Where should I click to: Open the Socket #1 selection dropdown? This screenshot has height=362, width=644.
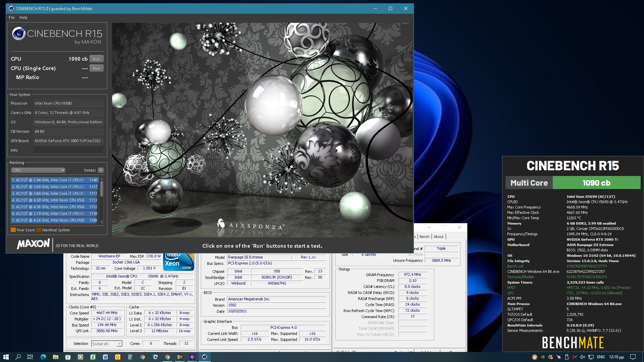[107, 344]
